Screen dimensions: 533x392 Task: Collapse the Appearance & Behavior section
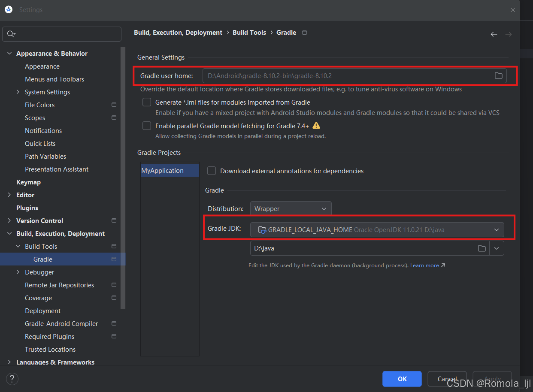[x=9, y=54]
